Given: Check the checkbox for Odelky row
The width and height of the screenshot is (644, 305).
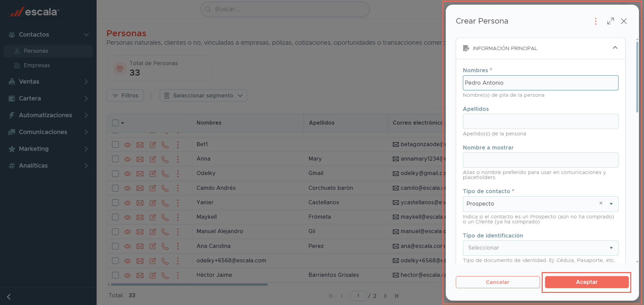Looking at the screenshot, I should (115, 173).
